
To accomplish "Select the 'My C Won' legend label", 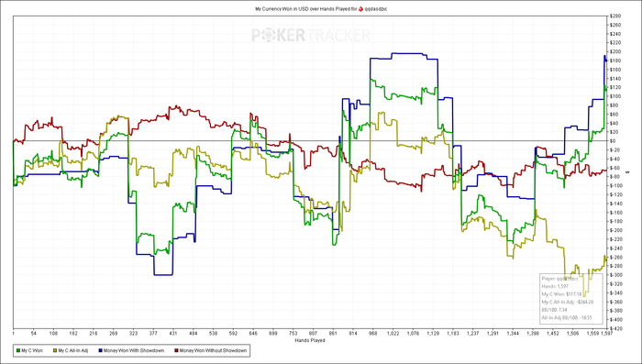I will (x=32, y=350).
